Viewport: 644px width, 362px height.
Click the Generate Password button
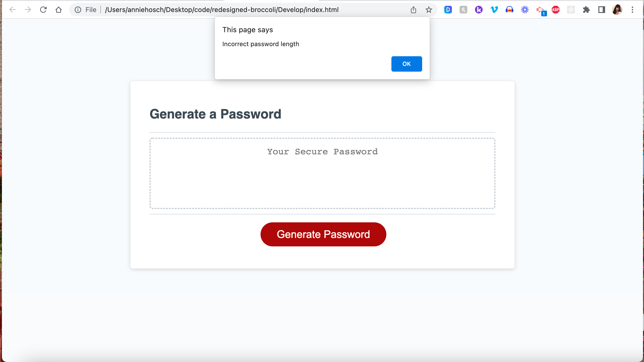[x=323, y=234]
